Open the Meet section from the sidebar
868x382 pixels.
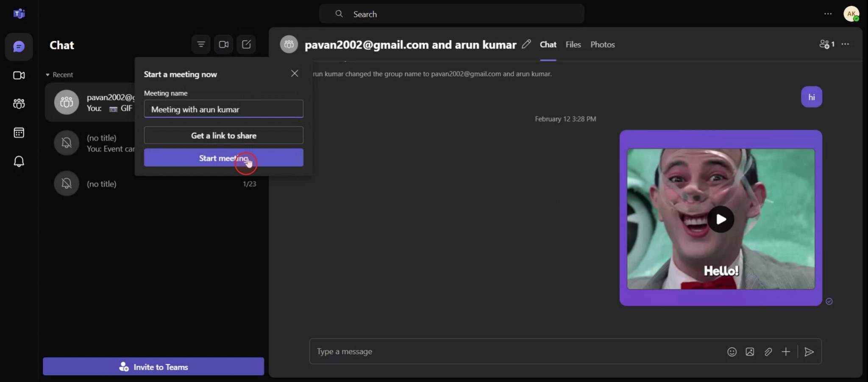(19, 75)
